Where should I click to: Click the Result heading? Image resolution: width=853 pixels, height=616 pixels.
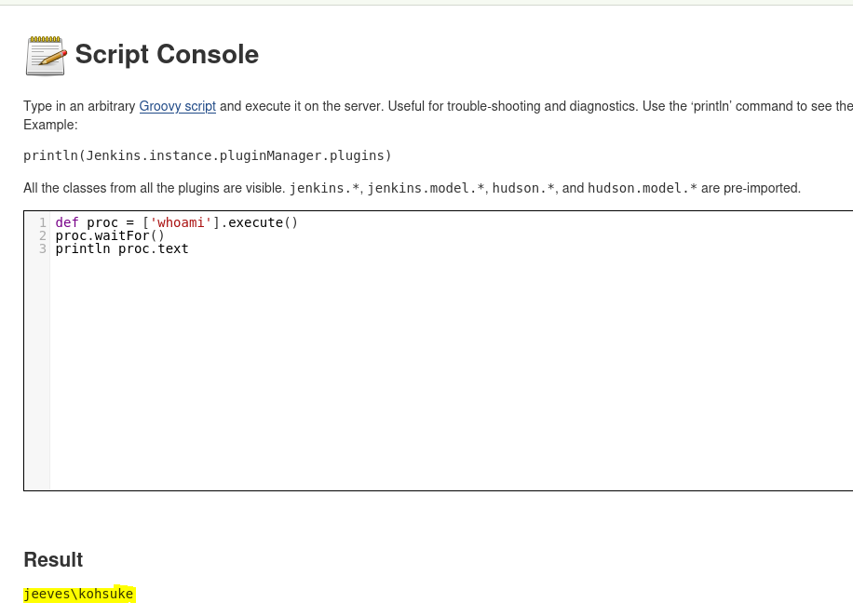coord(53,559)
